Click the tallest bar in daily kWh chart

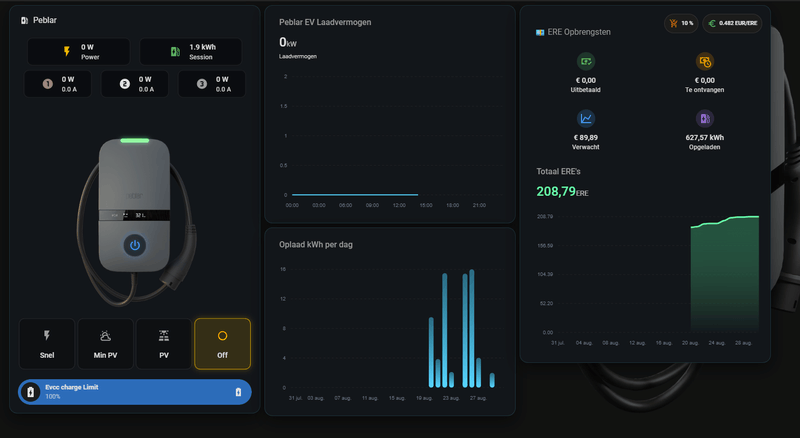(472, 328)
